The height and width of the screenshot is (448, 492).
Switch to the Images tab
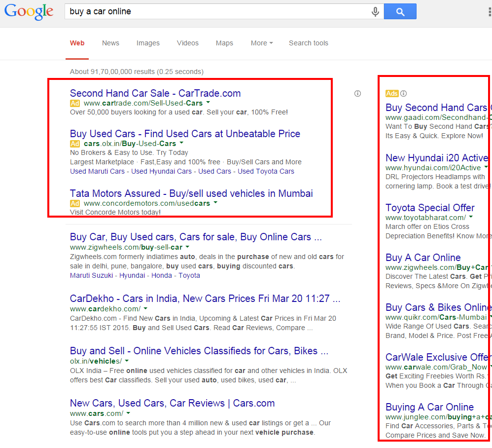[148, 43]
